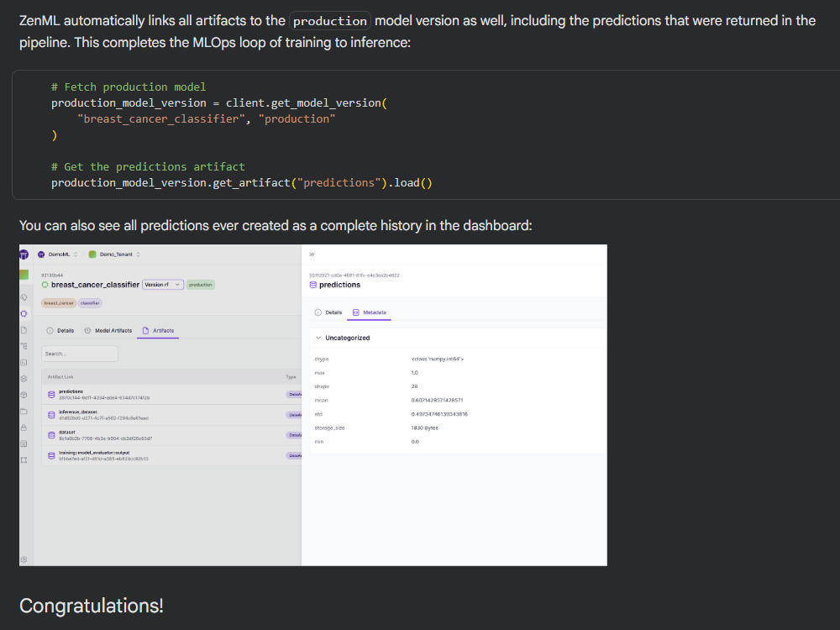
Task: Click the Type column header
Action: click(291, 377)
